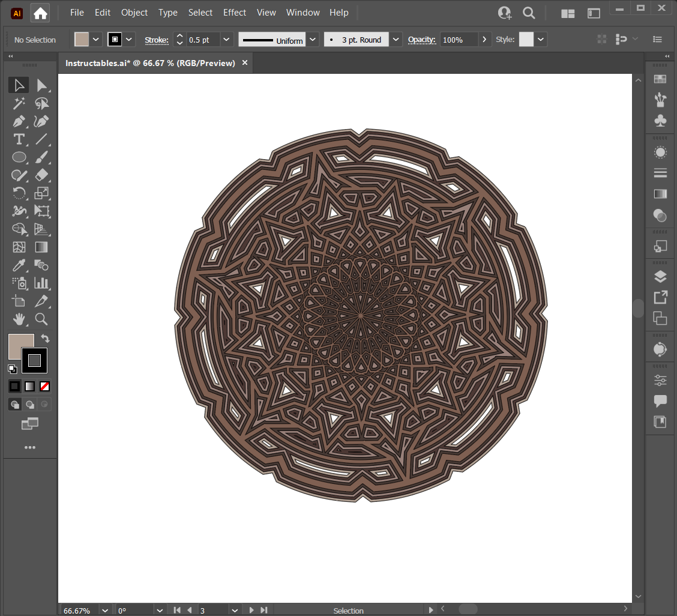677x616 pixels.
Task: Click the Opacity label link
Action: click(421, 40)
